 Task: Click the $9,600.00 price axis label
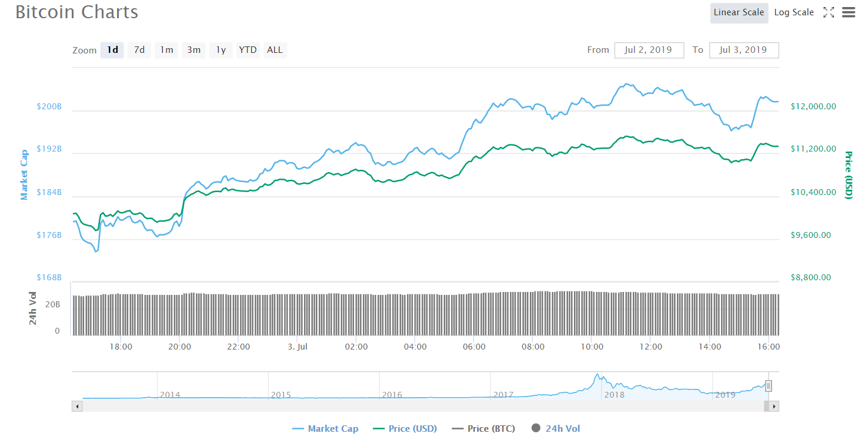[x=811, y=235]
